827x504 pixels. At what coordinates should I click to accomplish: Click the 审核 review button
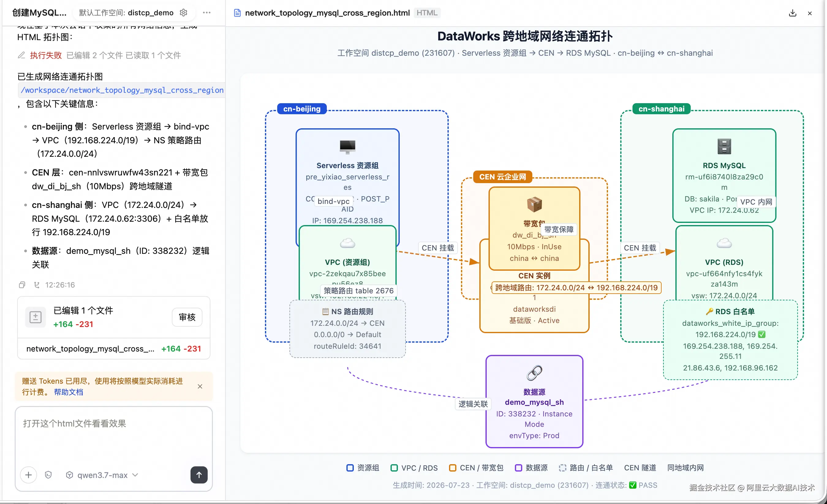tap(187, 317)
